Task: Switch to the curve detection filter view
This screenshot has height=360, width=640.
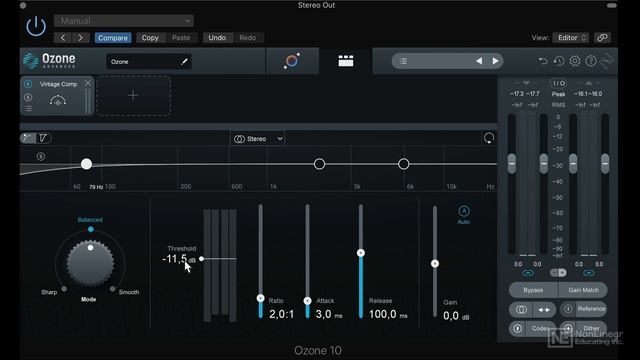Action: (28, 138)
